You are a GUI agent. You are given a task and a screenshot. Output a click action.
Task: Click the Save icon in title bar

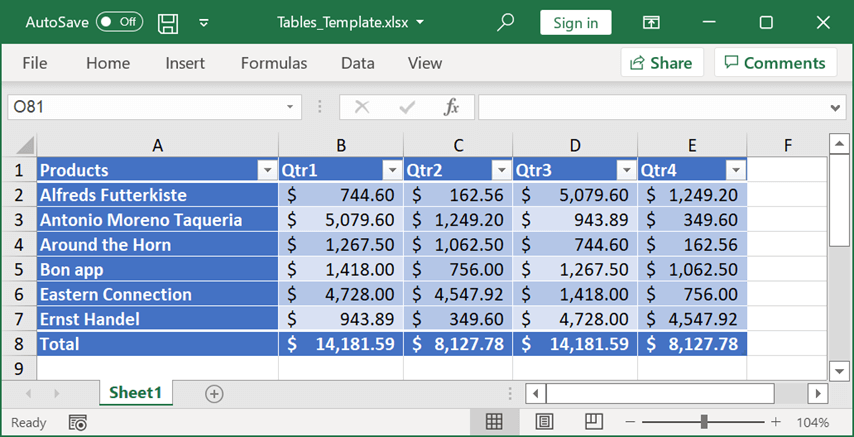(169, 22)
